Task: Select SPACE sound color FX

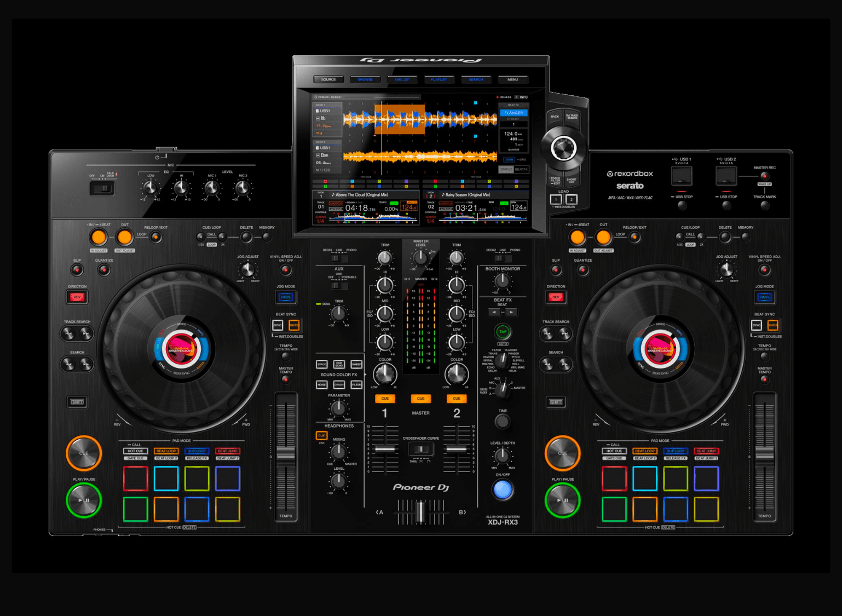Action: tap(321, 364)
